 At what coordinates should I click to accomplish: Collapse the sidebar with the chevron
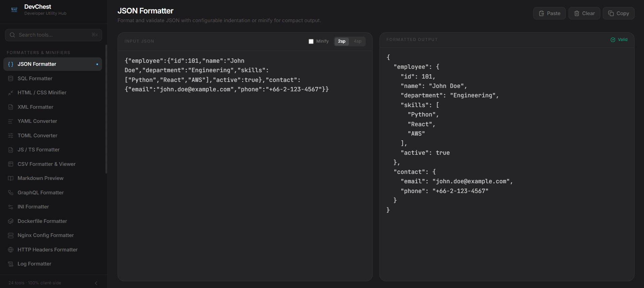click(x=96, y=283)
